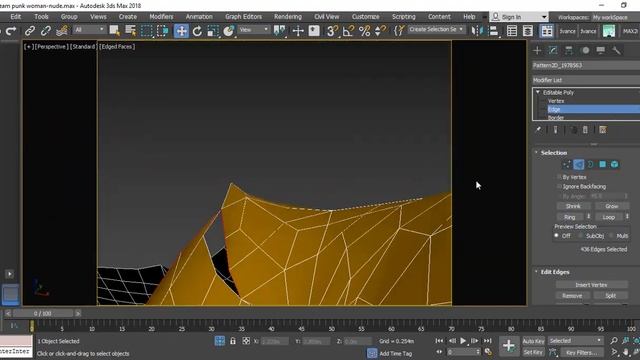Click the Bind to Space Warp icon
Viewport: 640px width, 360px height.
(62, 31)
